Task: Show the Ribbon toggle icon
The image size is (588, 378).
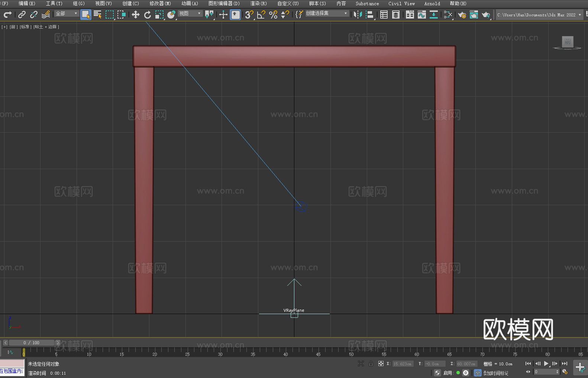Action: coord(410,14)
